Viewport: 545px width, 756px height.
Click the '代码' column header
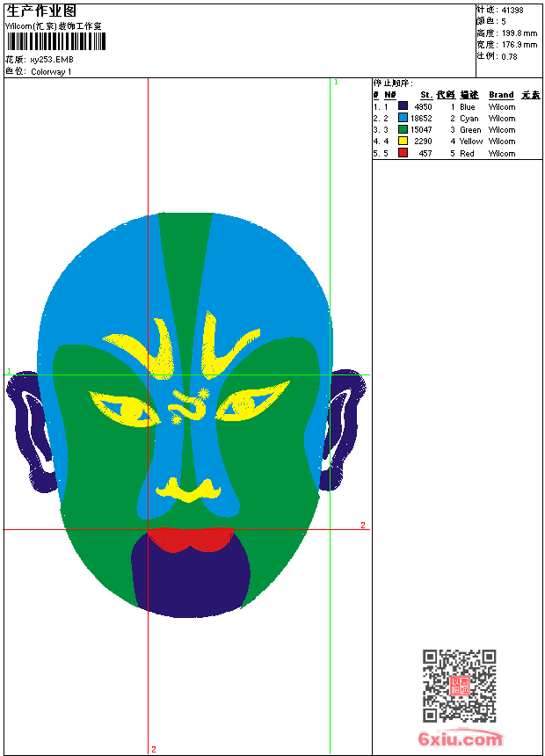[x=446, y=95]
